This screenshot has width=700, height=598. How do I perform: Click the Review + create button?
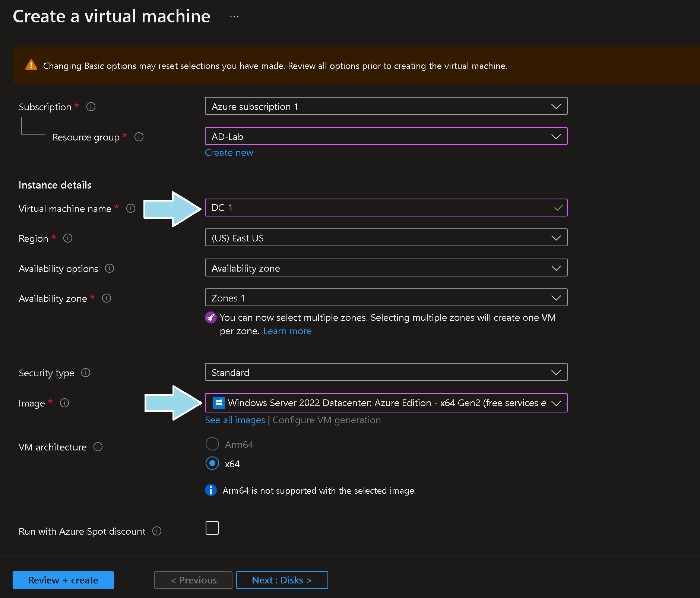click(63, 580)
